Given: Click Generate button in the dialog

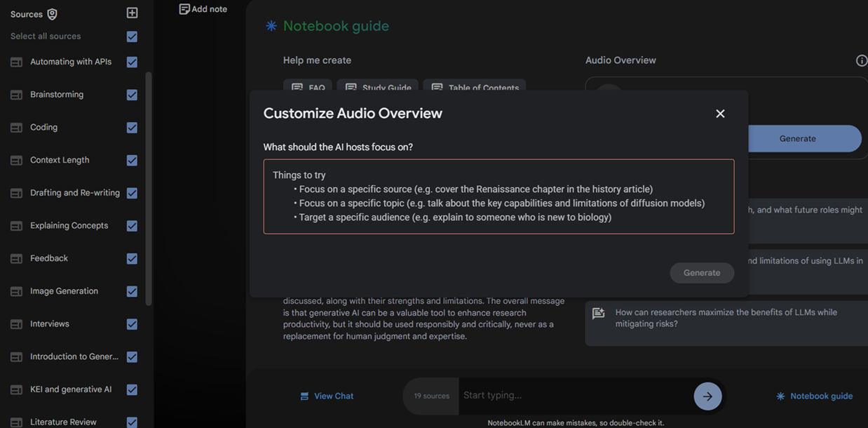Looking at the screenshot, I should pyautogui.click(x=702, y=273).
